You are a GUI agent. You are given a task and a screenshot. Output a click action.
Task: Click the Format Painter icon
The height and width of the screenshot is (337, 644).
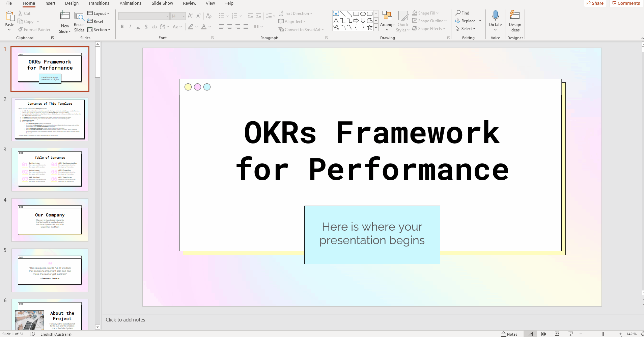(20, 29)
